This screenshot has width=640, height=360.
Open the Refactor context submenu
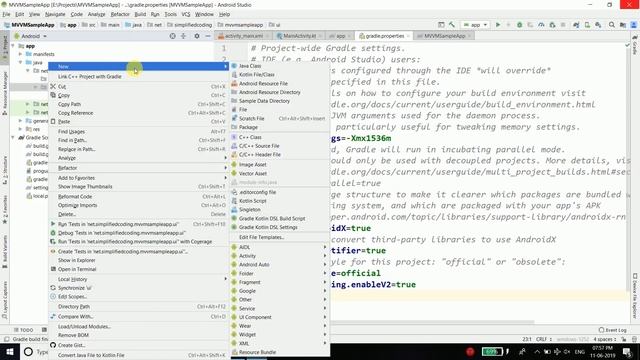(138, 168)
